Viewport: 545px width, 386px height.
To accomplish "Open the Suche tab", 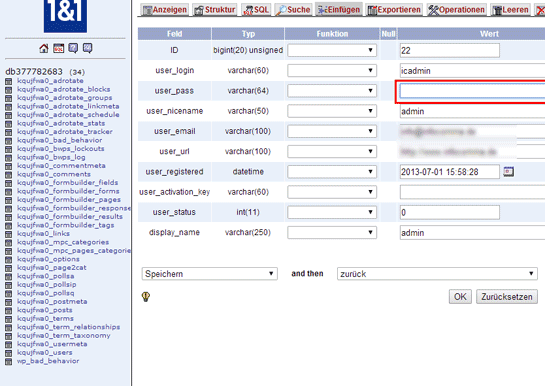I will (293, 10).
